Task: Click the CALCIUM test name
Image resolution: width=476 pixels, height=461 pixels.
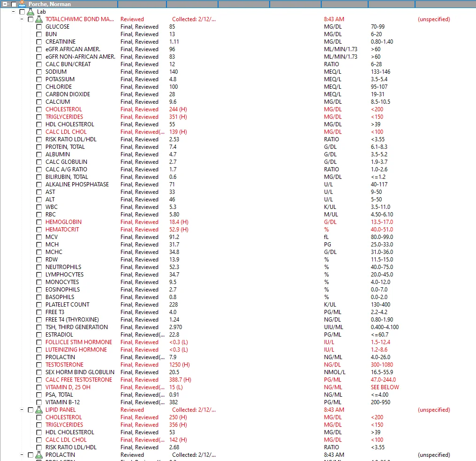Action: (x=58, y=102)
